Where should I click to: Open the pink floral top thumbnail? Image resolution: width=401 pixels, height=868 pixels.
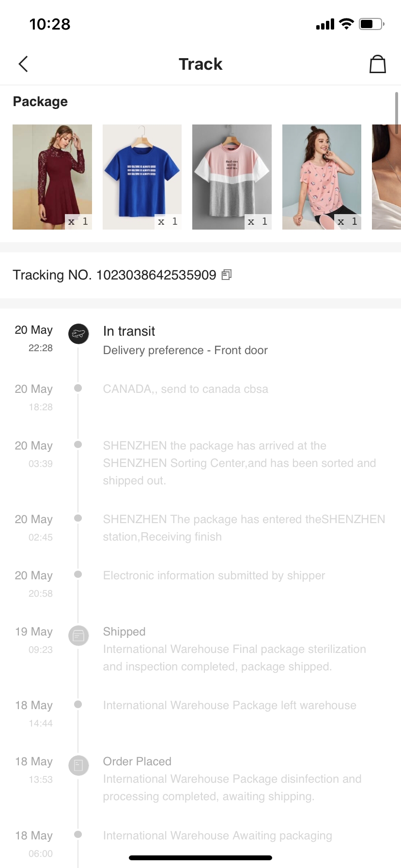coord(322,177)
